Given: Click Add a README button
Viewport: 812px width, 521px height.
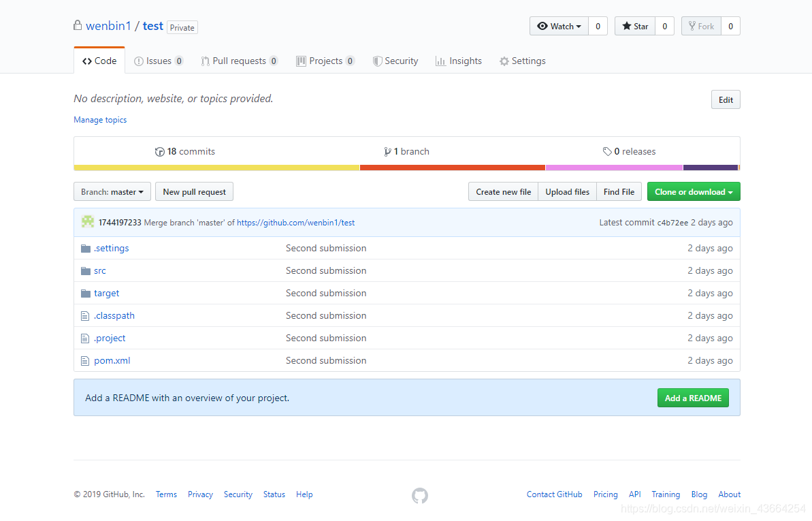Looking at the screenshot, I should coord(693,398).
